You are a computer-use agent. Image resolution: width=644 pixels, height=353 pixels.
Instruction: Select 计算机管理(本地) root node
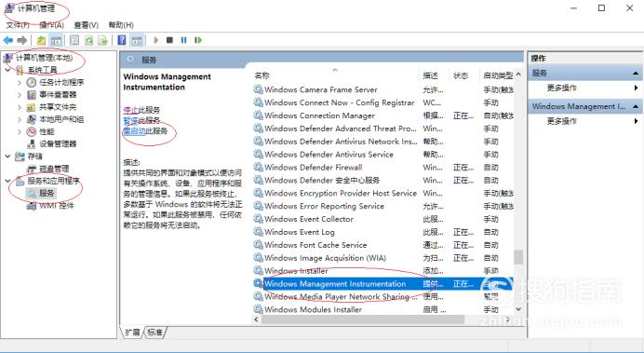(x=44, y=58)
